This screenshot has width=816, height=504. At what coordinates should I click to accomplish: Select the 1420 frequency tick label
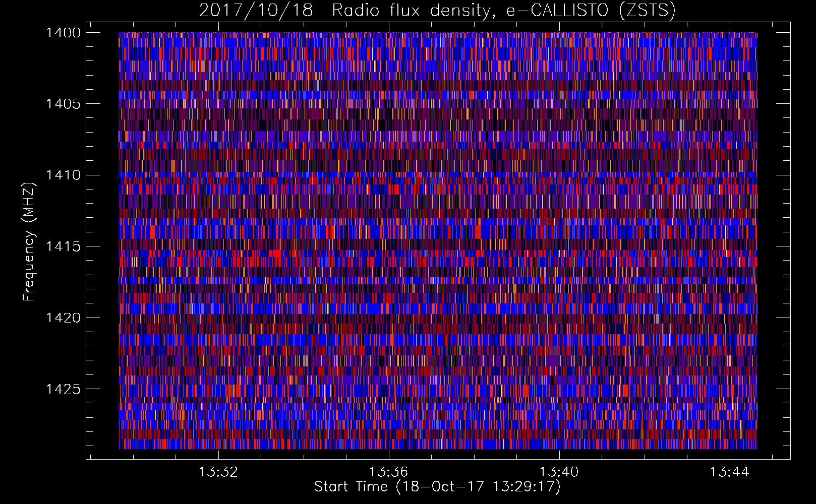pos(63,318)
